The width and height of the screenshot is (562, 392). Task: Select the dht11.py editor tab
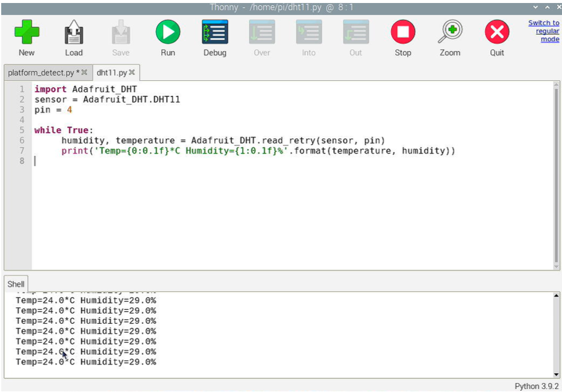[x=112, y=73]
